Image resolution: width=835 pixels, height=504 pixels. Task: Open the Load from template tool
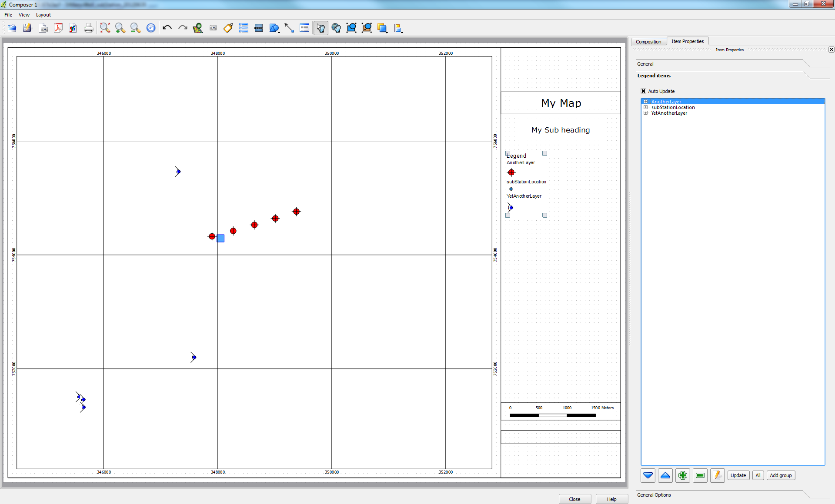point(12,28)
